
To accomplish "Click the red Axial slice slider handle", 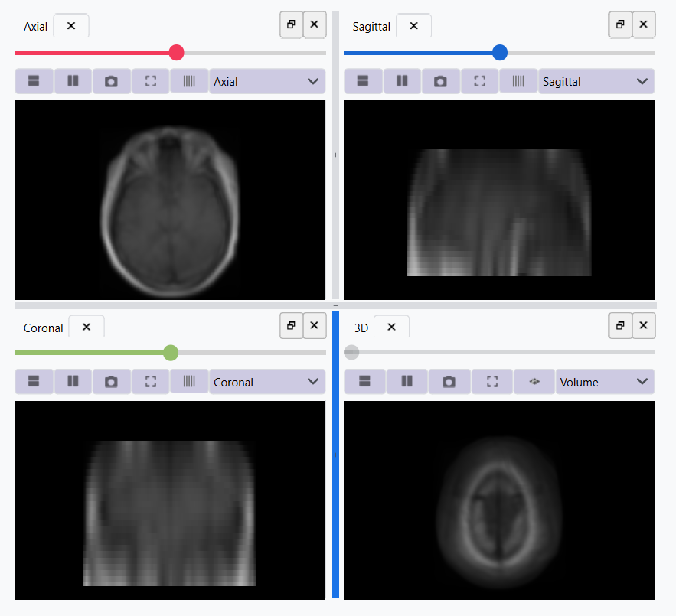I will tap(176, 53).
